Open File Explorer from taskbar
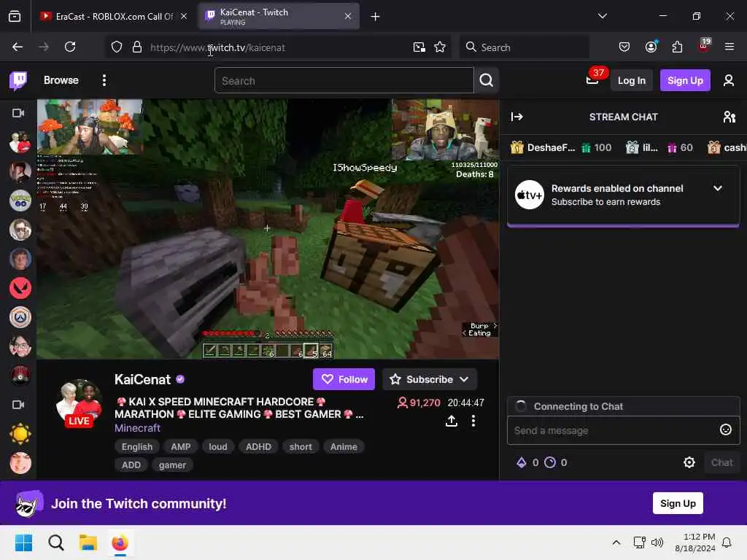Screen dimensions: 747x560 pyautogui.click(x=88, y=542)
